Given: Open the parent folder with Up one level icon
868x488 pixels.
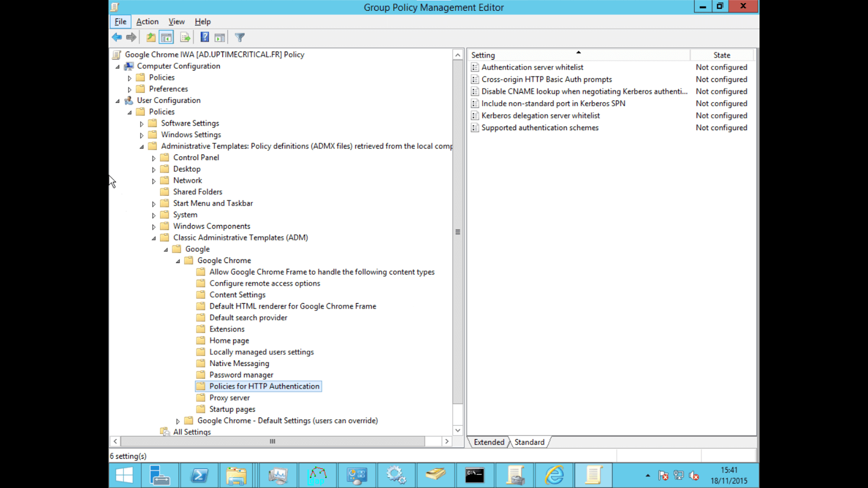Looking at the screenshot, I should 150,37.
